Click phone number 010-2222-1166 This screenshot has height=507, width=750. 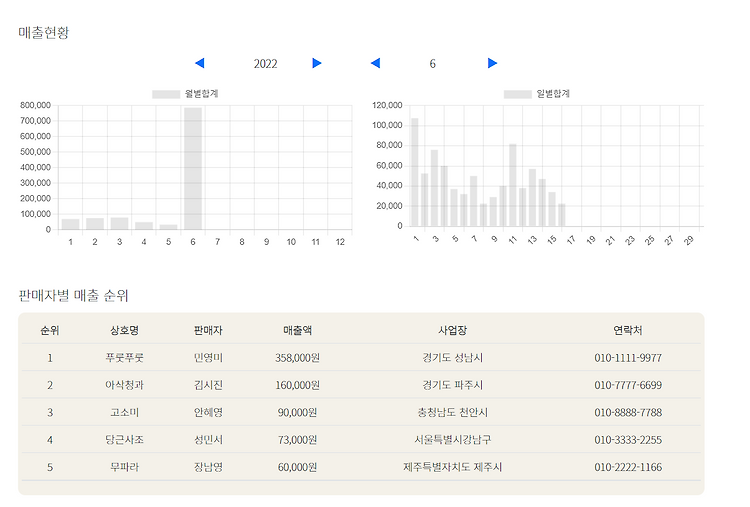[628, 467]
